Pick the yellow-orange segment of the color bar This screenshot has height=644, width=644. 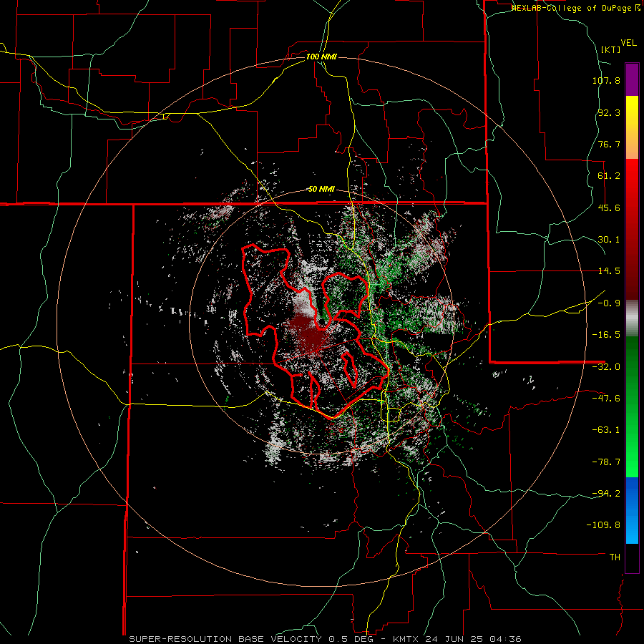pyautogui.click(x=632, y=127)
